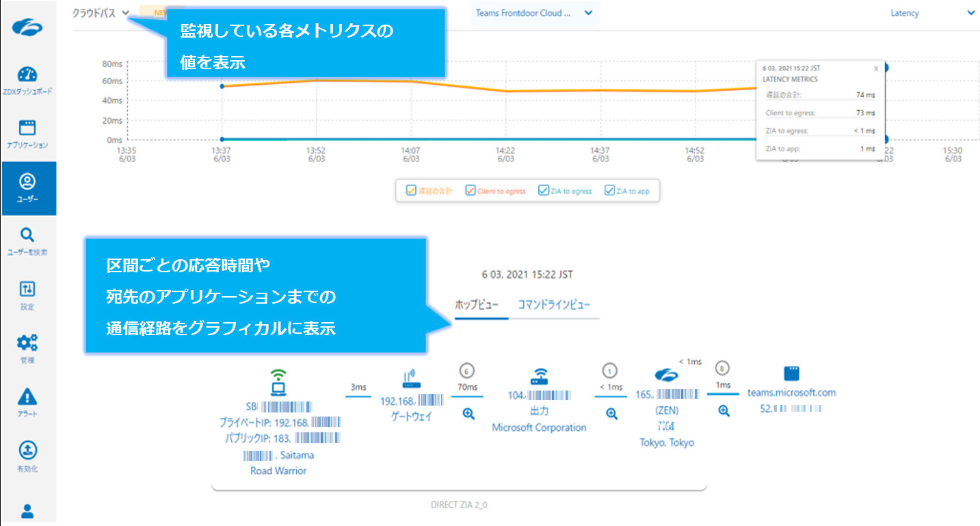Click the LATENCY METRICS tooltip heading

791,79
